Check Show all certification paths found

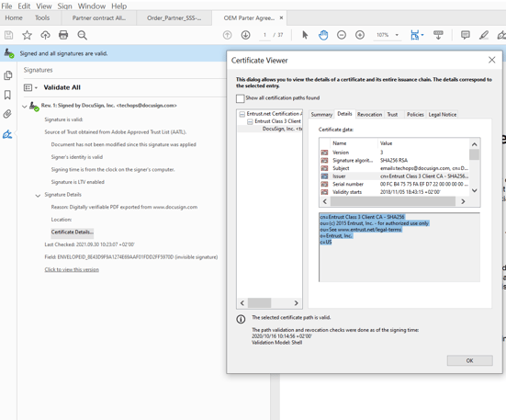click(240, 98)
